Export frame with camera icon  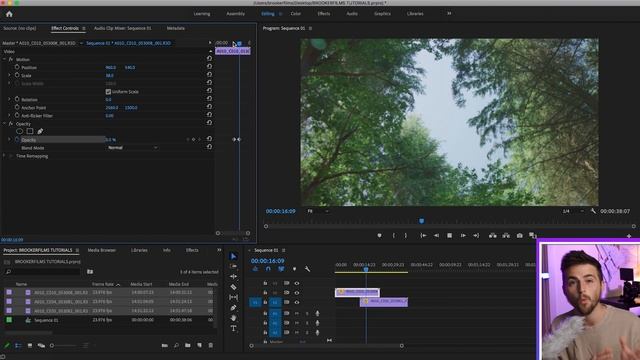[x=520, y=236]
